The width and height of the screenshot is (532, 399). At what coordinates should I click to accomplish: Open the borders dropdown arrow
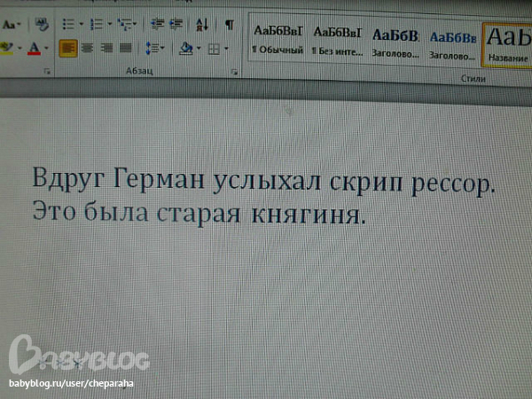coord(226,48)
